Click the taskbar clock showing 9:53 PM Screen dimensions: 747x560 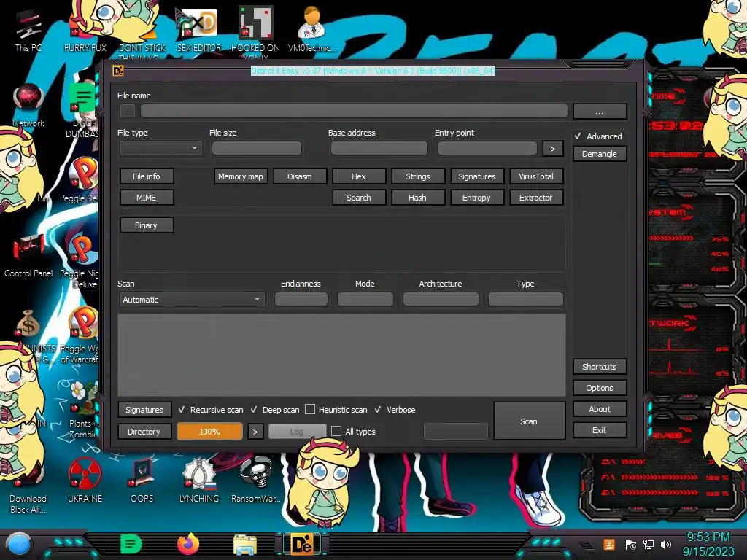click(x=708, y=544)
